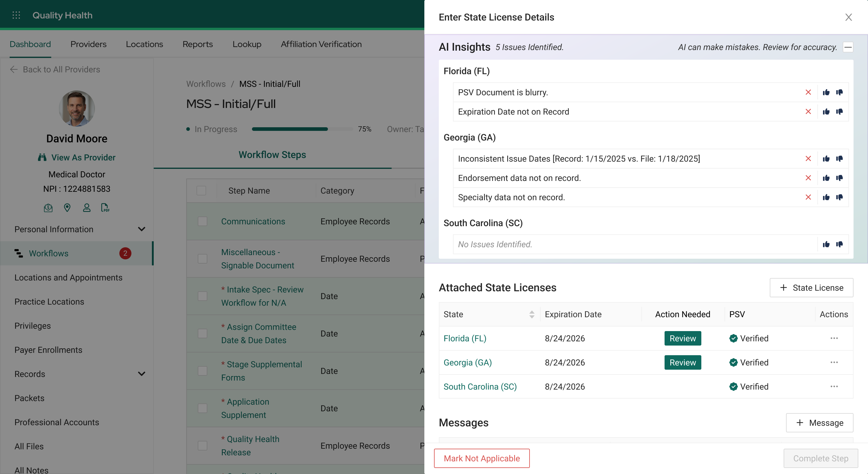Check the Intake Spec - Review Workflow checkbox
The height and width of the screenshot is (474, 868).
pos(203,296)
